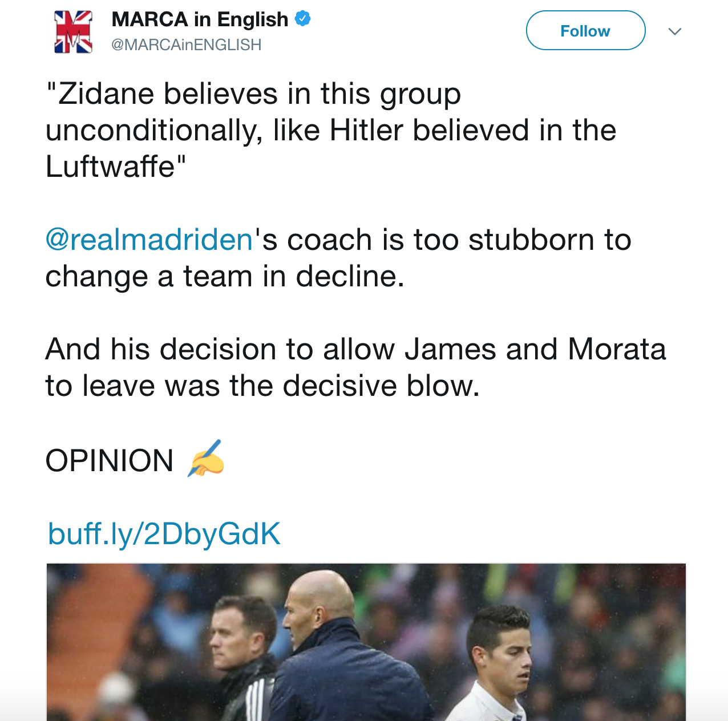
Task: Click the black-jacketed man in the photo
Action: click(240, 656)
